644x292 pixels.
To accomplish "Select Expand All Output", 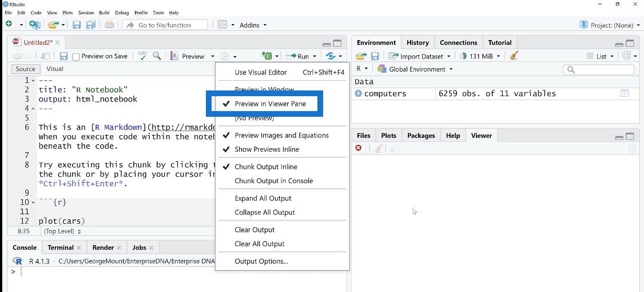I will pyautogui.click(x=263, y=198).
